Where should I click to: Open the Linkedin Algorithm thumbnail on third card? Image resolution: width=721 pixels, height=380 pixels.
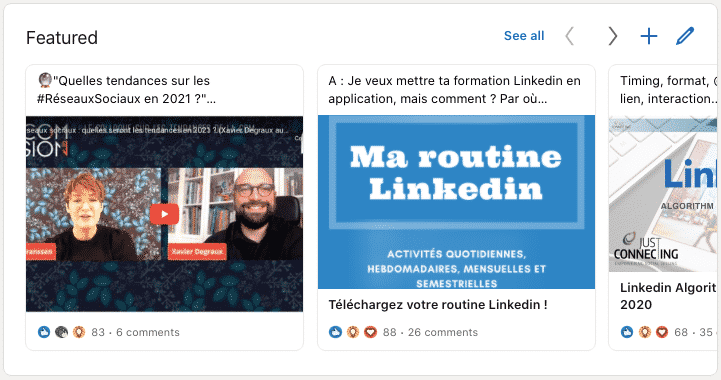coord(663,194)
